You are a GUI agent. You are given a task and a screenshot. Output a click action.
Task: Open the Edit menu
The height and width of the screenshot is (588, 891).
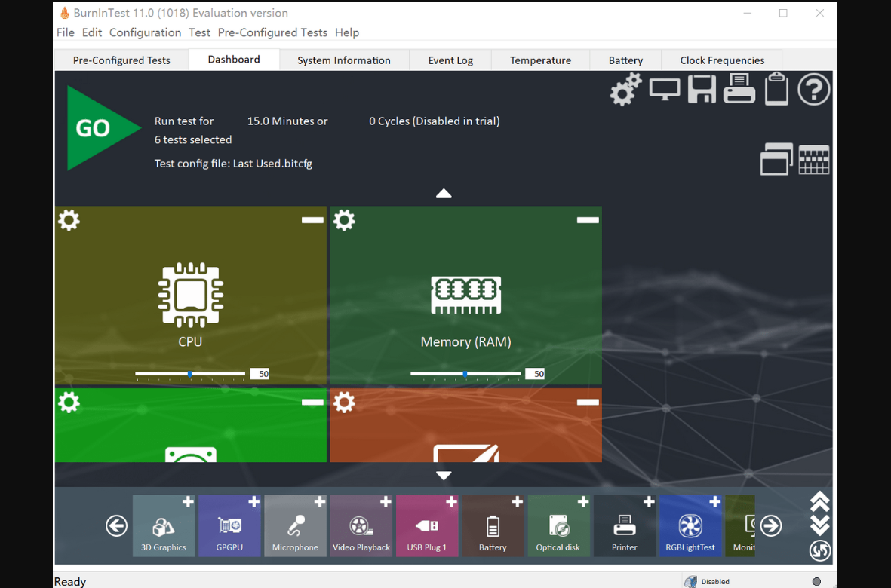[92, 32]
